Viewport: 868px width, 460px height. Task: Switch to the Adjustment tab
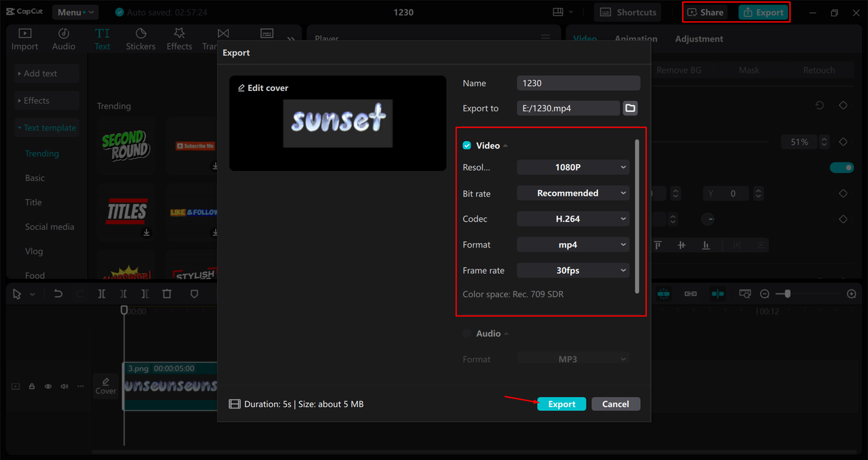pos(699,39)
